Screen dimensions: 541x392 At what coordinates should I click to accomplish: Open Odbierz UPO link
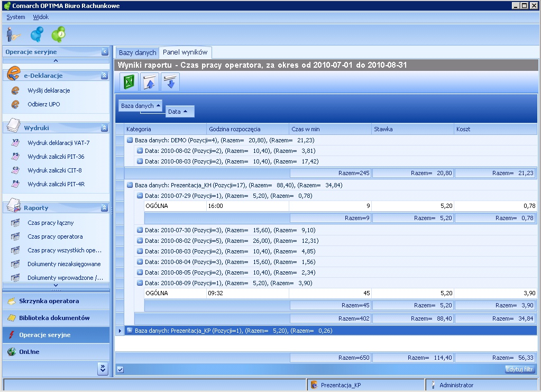coord(44,104)
